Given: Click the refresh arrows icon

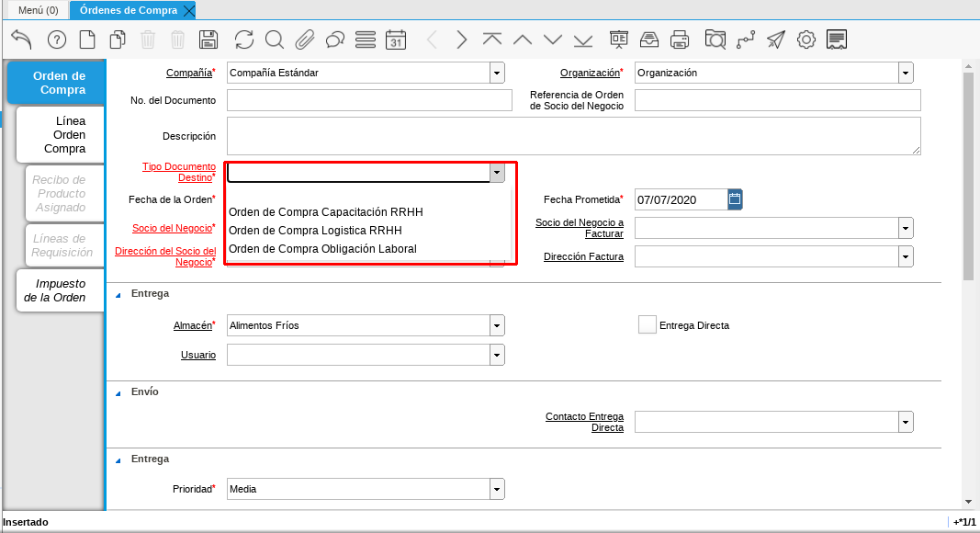Looking at the screenshot, I should (x=244, y=40).
